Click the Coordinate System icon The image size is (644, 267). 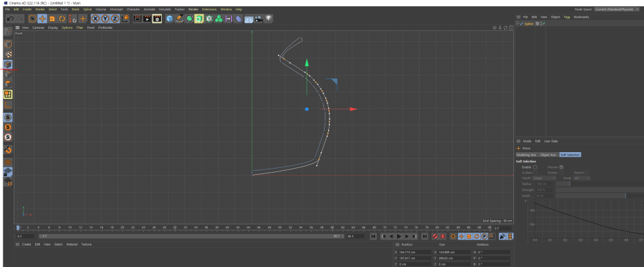pos(125,19)
